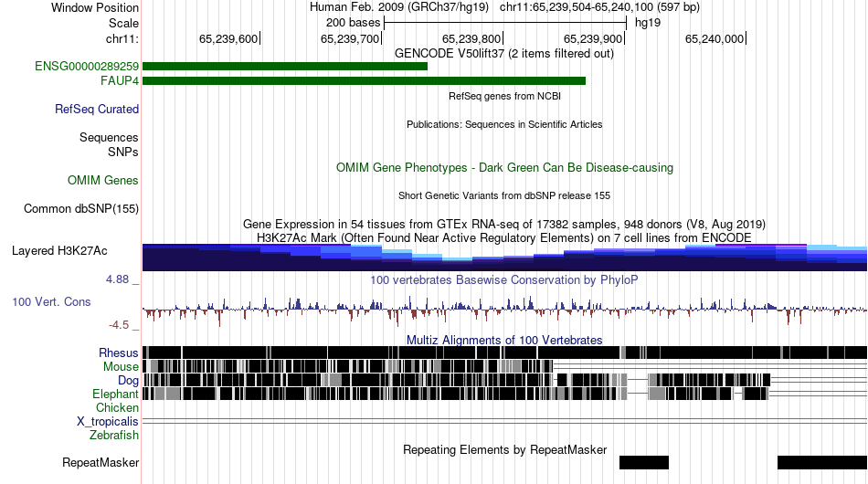868x484 pixels.
Task: Click the Sequences SNPs track label
Action: [x=109, y=144]
